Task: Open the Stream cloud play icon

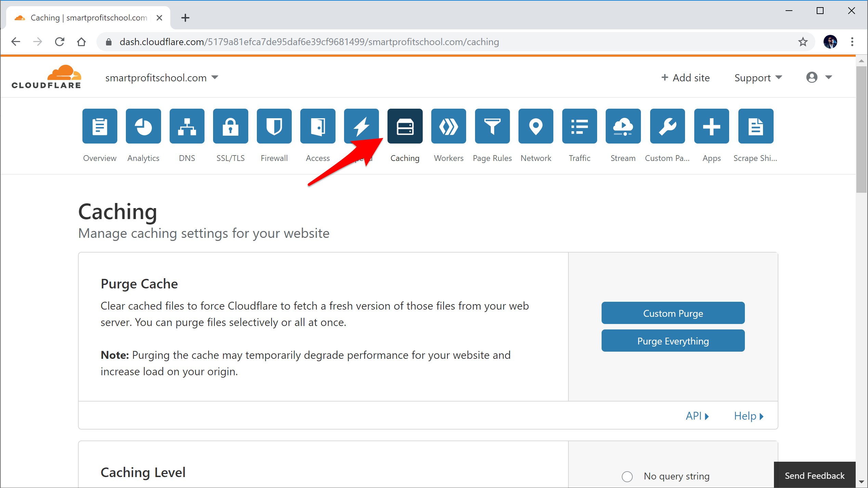Action: pos(623,126)
